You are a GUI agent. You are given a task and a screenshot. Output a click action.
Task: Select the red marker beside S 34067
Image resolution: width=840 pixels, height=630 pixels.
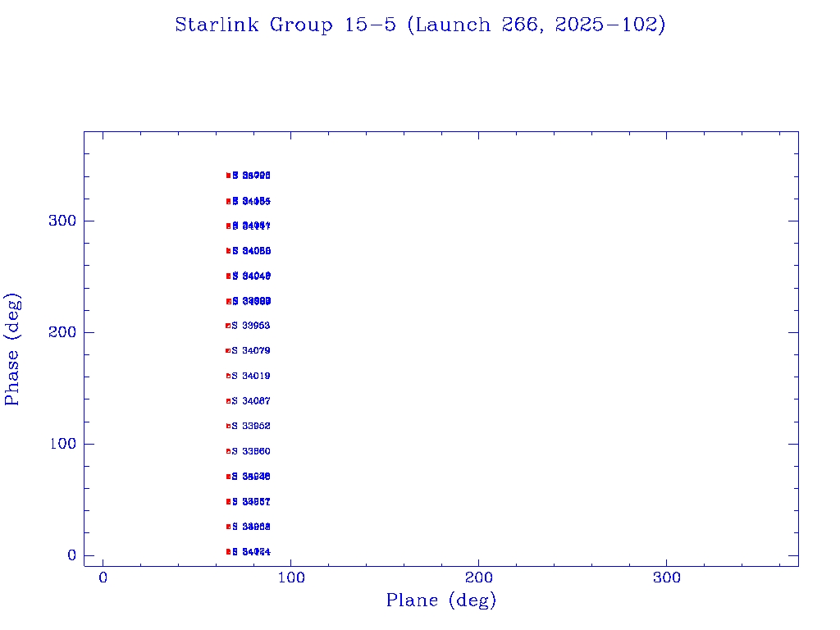[228, 401]
